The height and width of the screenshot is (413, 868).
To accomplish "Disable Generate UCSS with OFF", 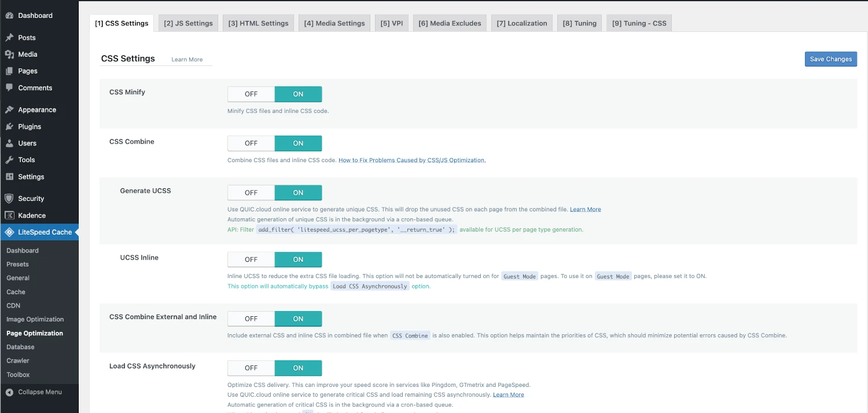I will coord(251,193).
